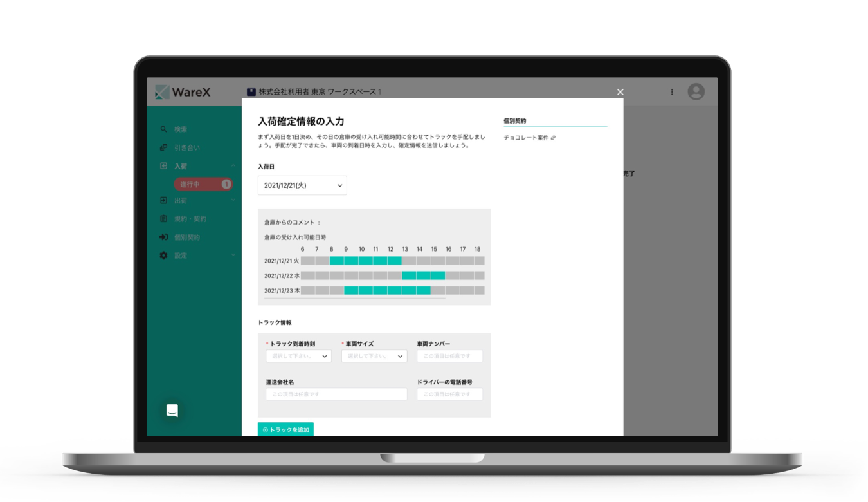The width and height of the screenshot is (868, 502).
Task: Click the 車両ナンバー input field
Action: coord(449,356)
